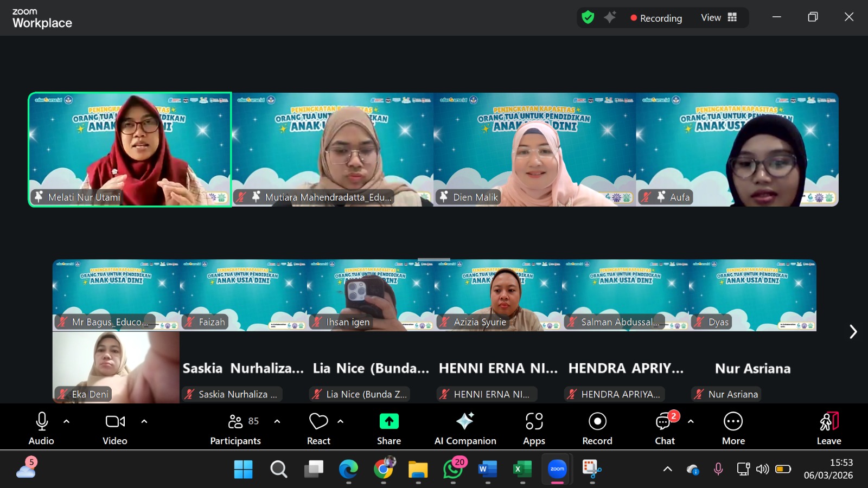Launch AI Companion
The width and height of the screenshot is (868, 488).
click(465, 428)
